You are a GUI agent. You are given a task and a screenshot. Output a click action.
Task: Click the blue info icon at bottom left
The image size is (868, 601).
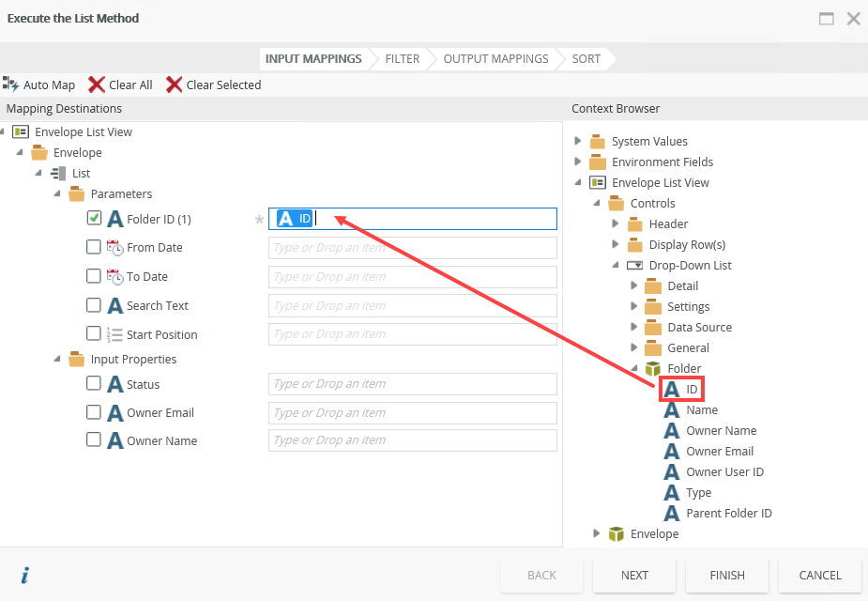point(24,575)
